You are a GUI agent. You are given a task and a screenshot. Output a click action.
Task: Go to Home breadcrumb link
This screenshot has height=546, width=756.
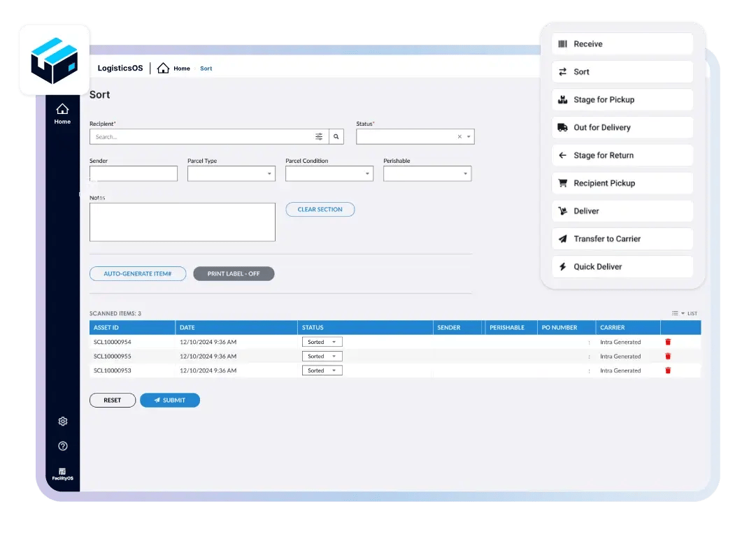pos(182,69)
